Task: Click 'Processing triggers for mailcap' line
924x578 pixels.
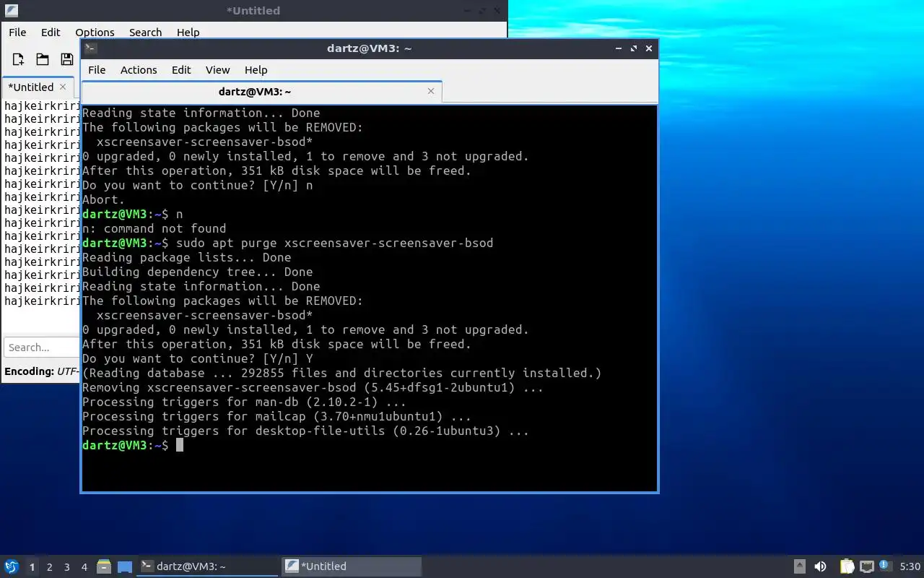Action: tap(276, 416)
